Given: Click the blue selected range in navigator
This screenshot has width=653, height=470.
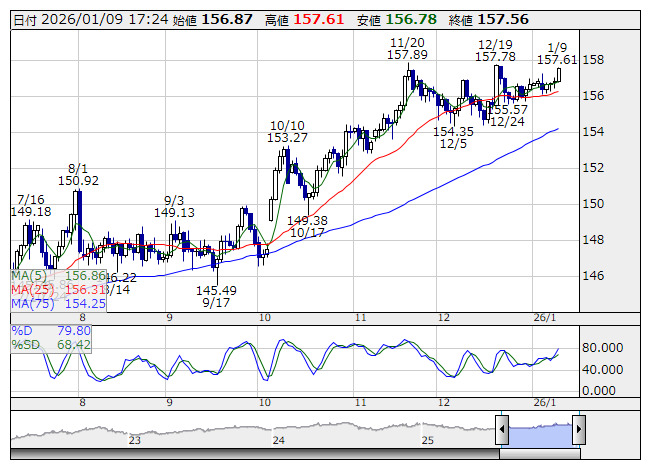Looking at the screenshot, I should coord(540,431).
